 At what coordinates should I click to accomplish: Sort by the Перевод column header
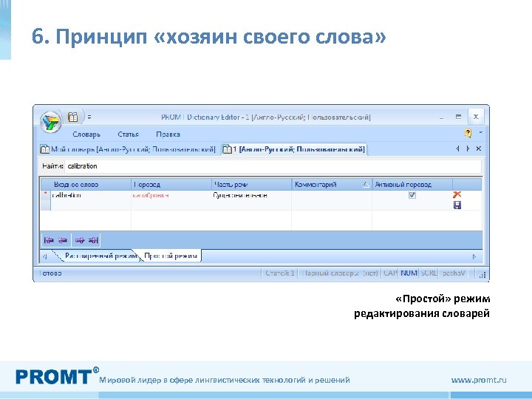171,185
